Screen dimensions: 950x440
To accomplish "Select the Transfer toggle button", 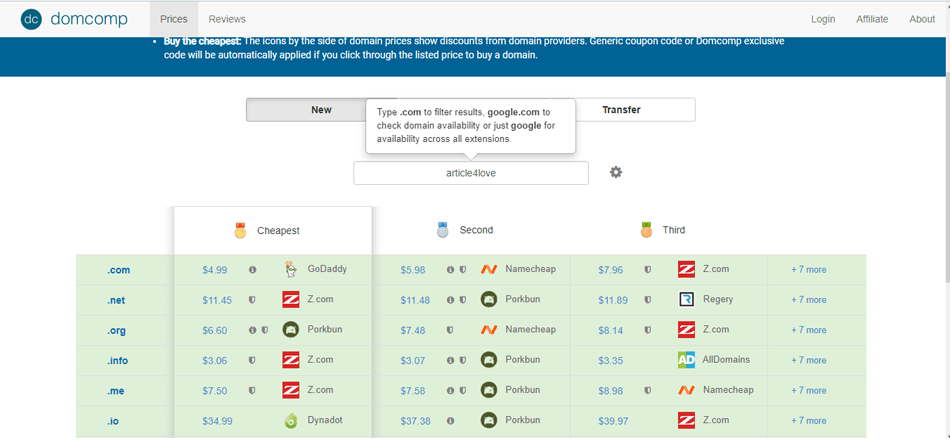I will pos(621,110).
